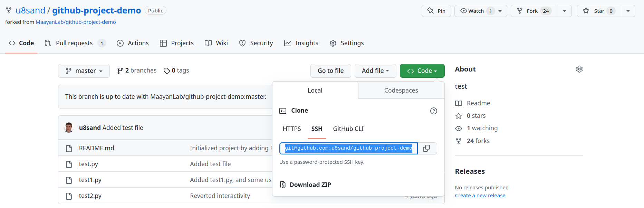The width and height of the screenshot is (644, 208).
Task: Click the tag icon beside 0 tags
Action: [x=167, y=71]
